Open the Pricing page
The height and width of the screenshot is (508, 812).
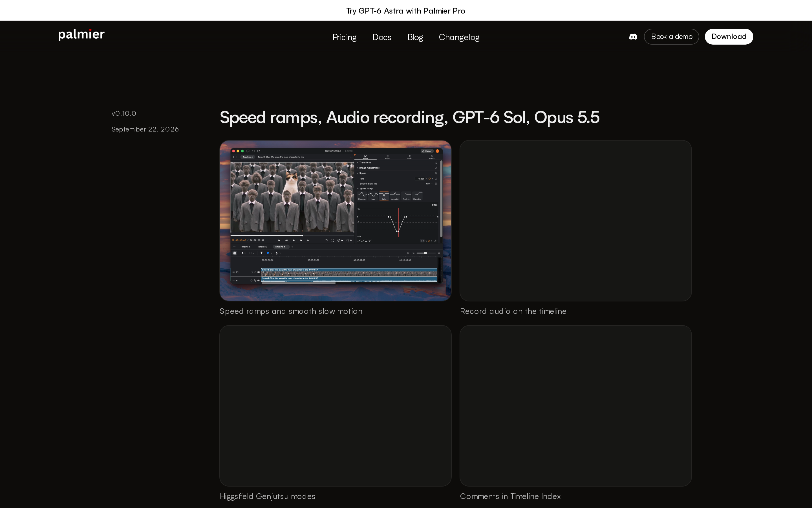[x=344, y=37]
